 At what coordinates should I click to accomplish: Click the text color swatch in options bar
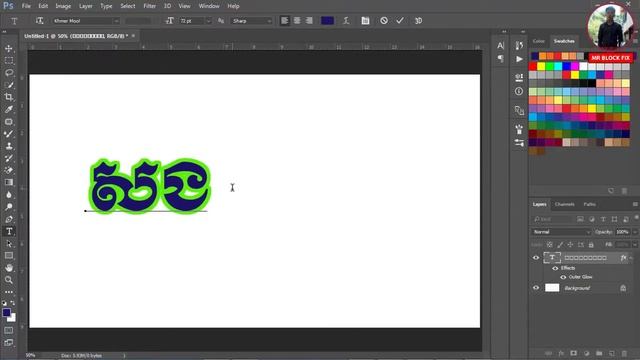[x=327, y=21]
